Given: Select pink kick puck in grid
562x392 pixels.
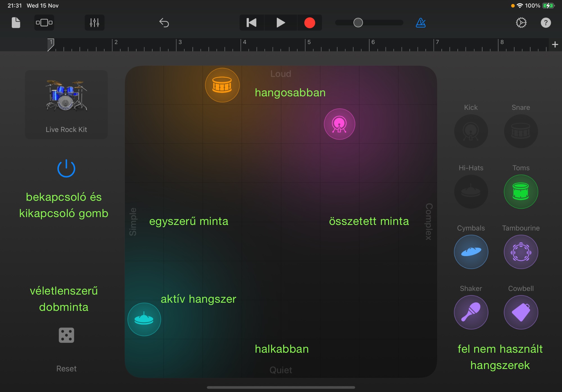Looking at the screenshot, I should [x=339, y=124].
